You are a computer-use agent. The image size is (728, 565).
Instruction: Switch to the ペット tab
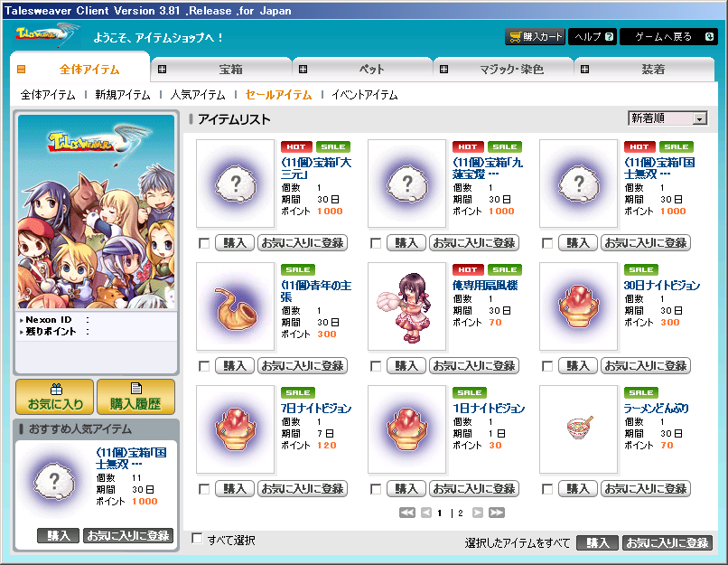(362, 69)
